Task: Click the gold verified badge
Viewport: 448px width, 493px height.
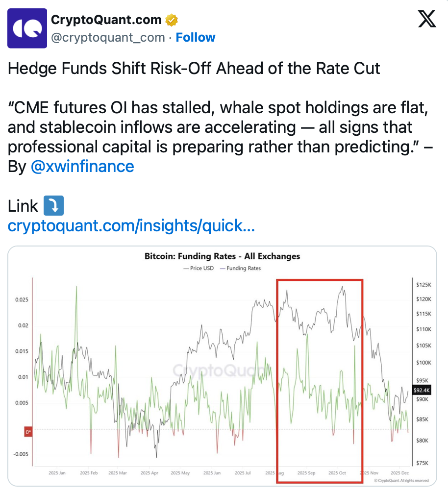Action: (172, 20)
